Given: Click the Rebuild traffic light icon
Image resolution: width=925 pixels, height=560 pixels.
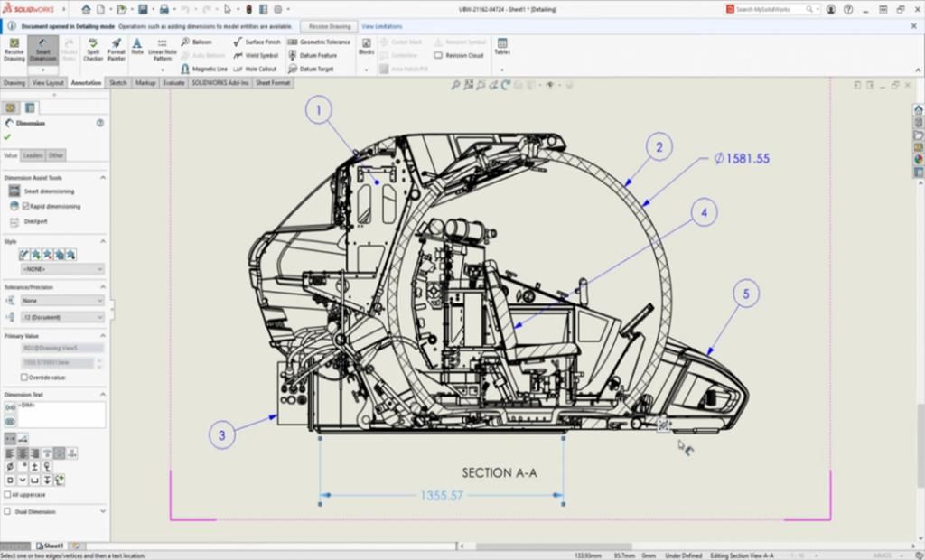Looking at the screenshot, I should pyautogui.click(x=249, y=9).
